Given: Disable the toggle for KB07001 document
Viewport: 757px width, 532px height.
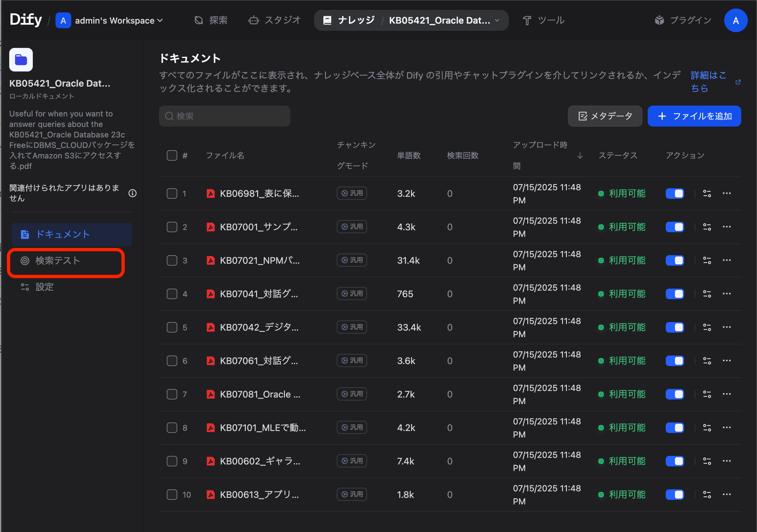Looking at the screenshot, I should [675, 227].
